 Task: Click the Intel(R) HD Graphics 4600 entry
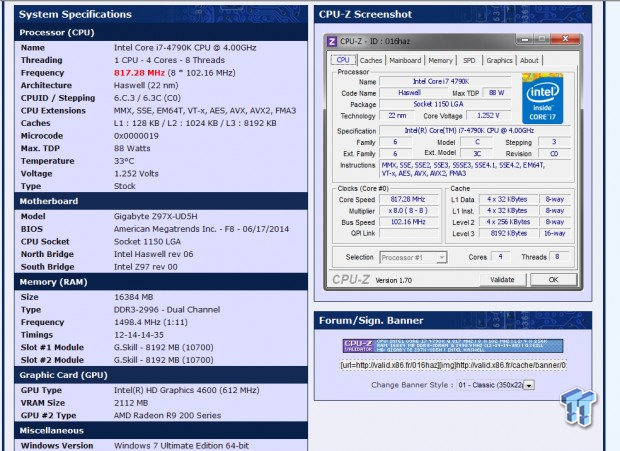[x=187, y=390]
